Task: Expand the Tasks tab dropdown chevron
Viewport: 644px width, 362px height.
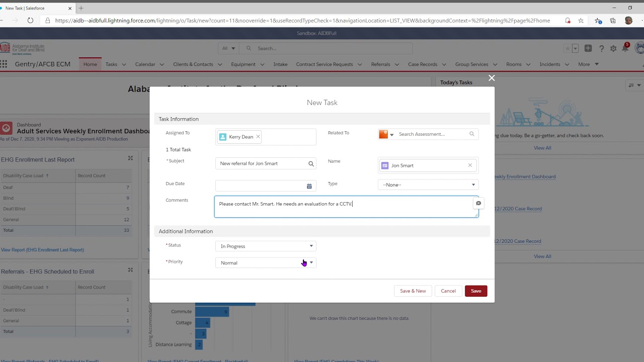Action: coord(124,64)
